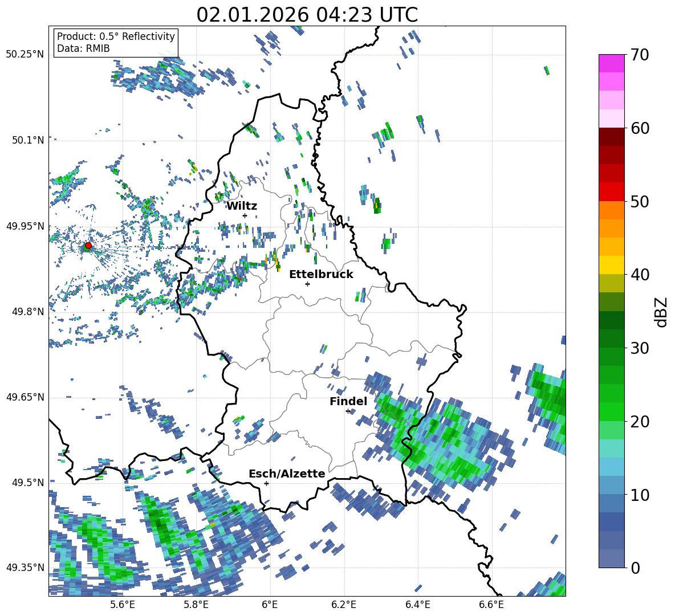Viewport: 675px width, 616px height.
Task: Click the longitude label 6.4°E
Action: click(x=417, y=605)
